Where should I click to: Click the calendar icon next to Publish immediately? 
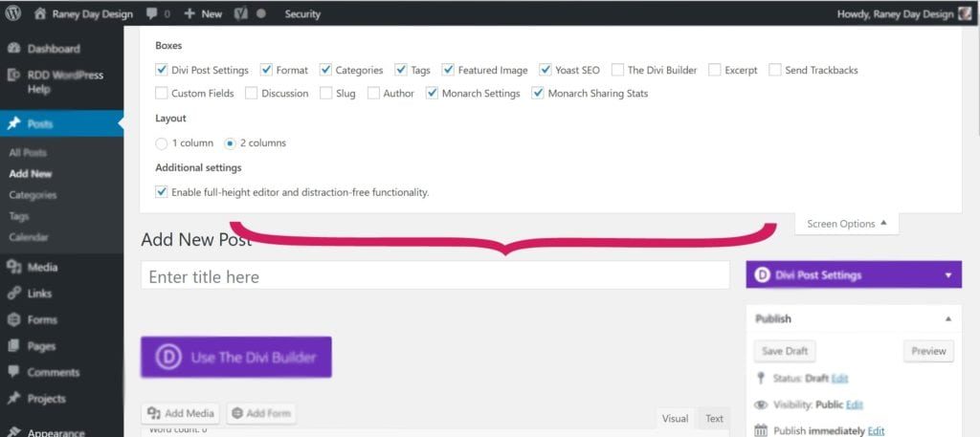pos(761,430)
